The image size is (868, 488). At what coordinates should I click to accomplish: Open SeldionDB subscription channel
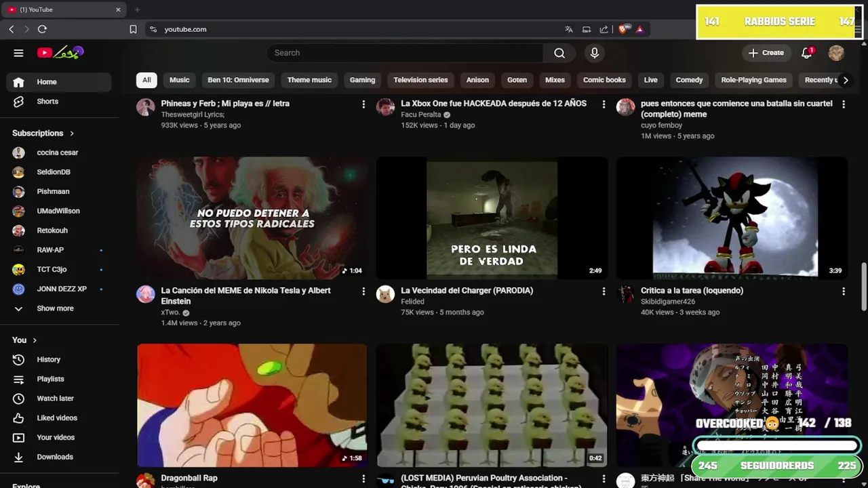pos(59,172)
